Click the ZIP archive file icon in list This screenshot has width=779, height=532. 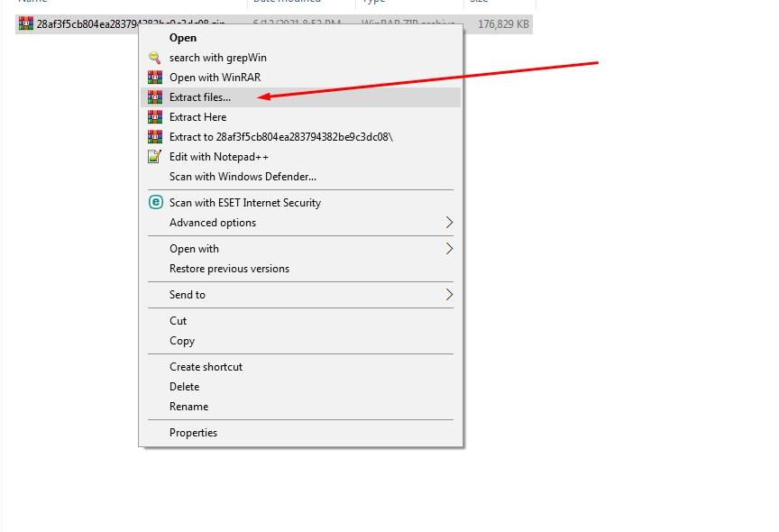[26, 23]
